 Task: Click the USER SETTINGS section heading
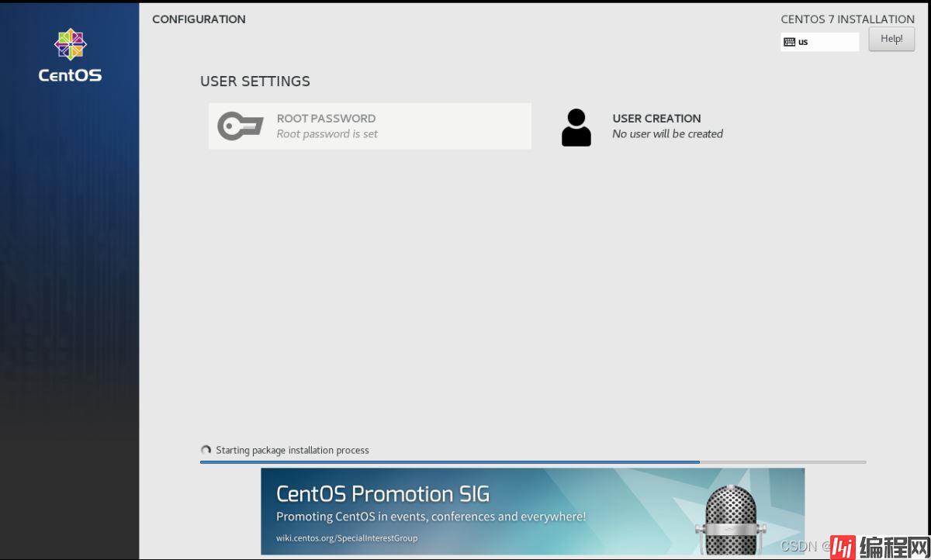click(255, 81)
